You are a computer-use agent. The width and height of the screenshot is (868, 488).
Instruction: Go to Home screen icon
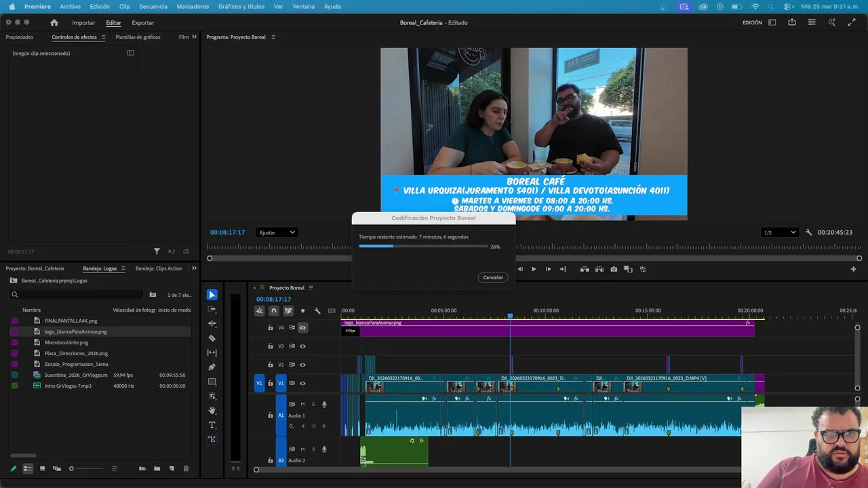click(x=54, y=22)
